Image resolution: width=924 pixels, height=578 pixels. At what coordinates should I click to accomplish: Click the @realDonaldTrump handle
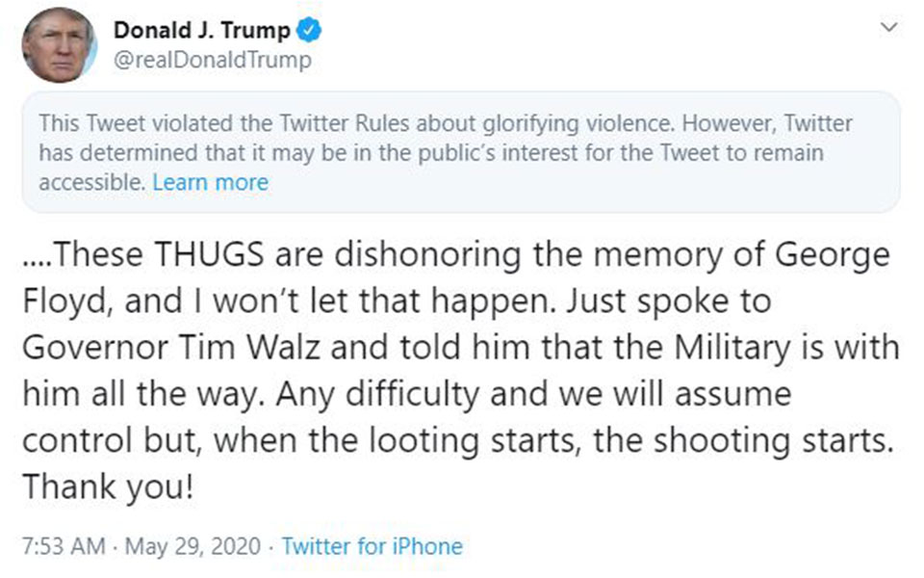pos(212,60)
